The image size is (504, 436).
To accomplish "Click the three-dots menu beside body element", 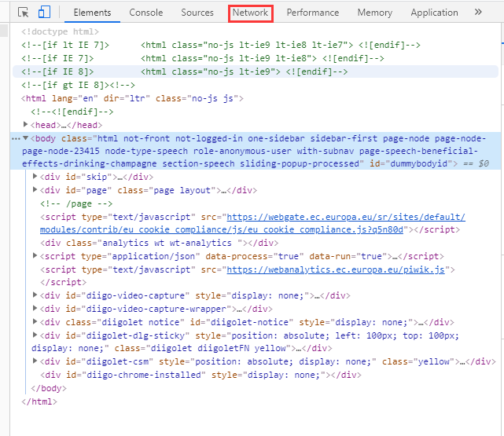I will pos(16,139).
